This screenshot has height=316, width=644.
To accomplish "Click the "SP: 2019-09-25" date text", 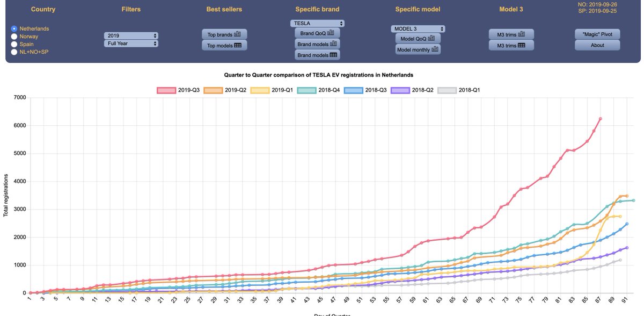I will (x=597, y=11).
